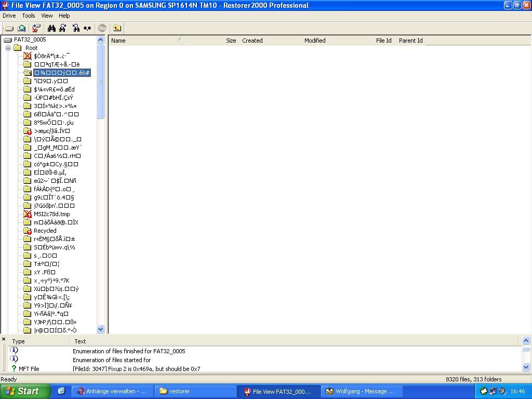Click the Stop sign toolbar button
The image size is (532, 399).
(x=102, y=28)
